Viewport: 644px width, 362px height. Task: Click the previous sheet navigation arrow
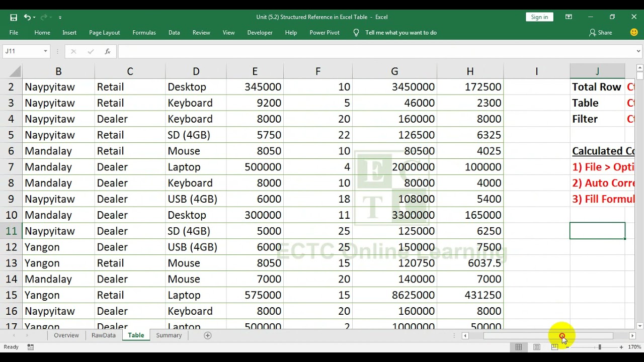pyautogui.click(x=14, y=335)
